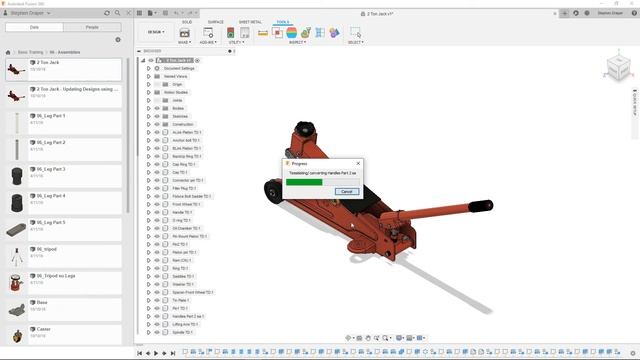Switch to the People tab
The height and width of the screenshot is (360, 640).
coord(92,27)
